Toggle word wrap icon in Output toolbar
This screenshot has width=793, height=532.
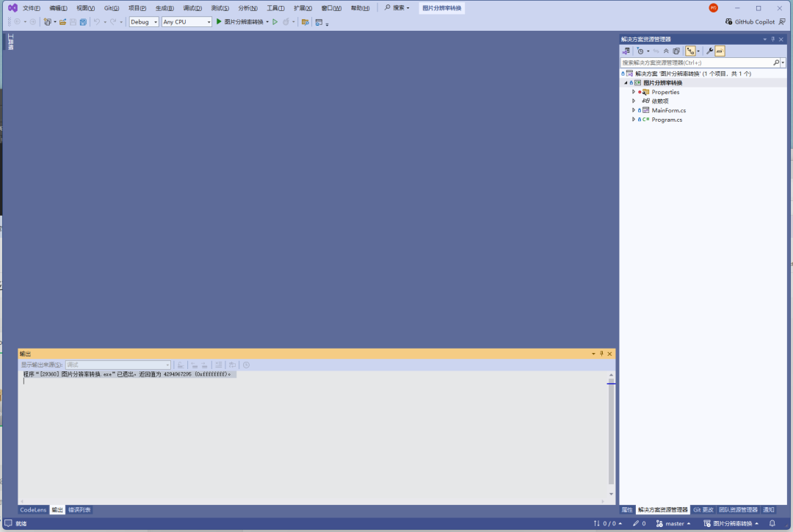(232, 365)
